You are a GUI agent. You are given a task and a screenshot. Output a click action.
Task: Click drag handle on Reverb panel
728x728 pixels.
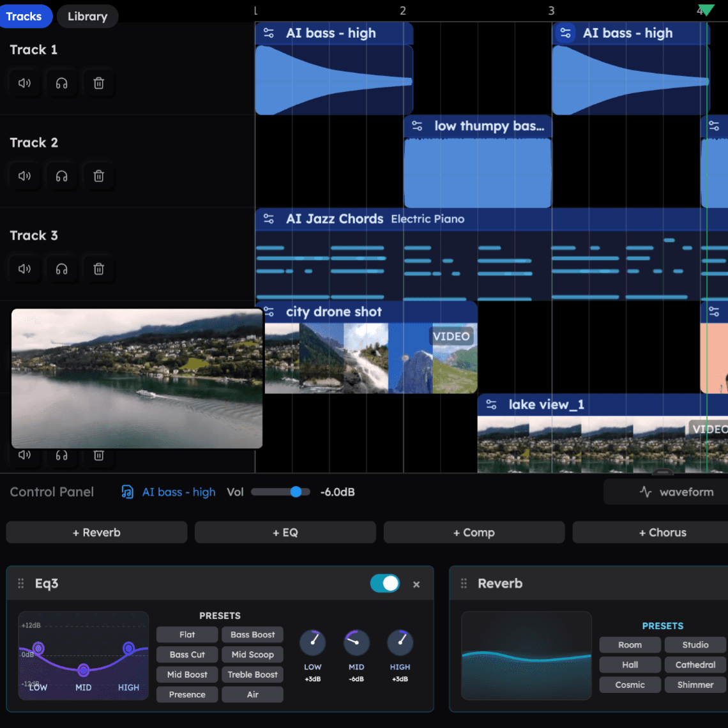tap(464, 584)
